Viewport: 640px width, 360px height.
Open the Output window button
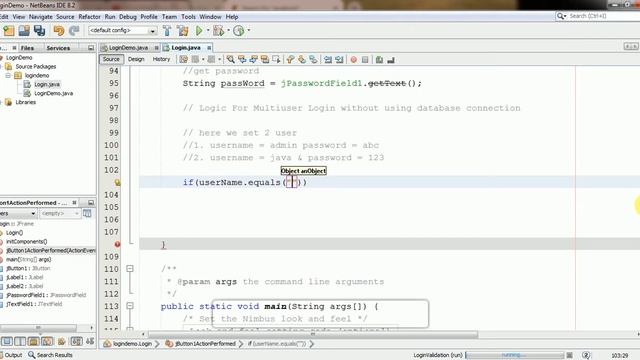12,355
